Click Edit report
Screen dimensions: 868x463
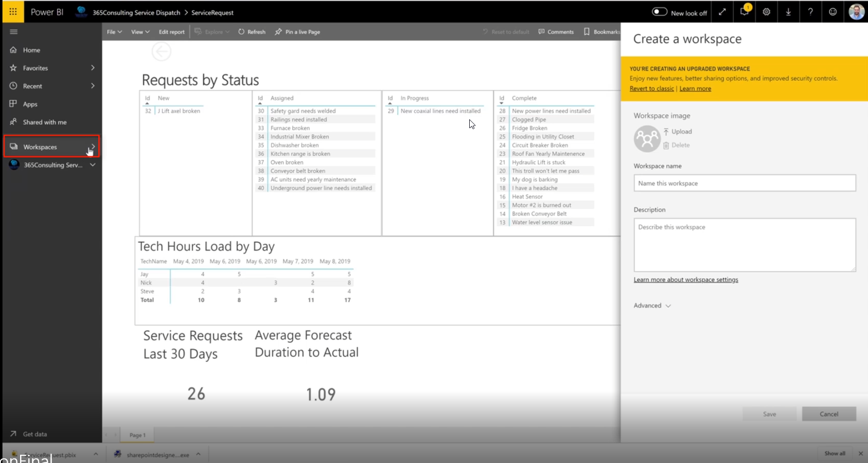pos(171,32)
